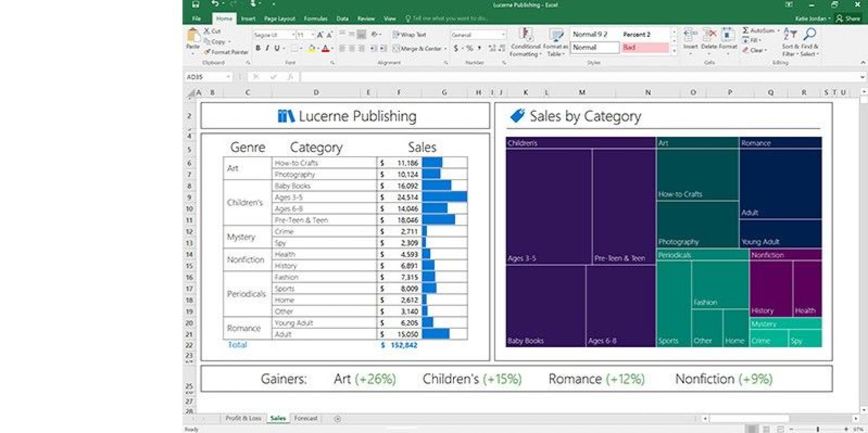868x433 pixels.
Task: Collapse the ribbon with the chevron
Action: [863, 63]
